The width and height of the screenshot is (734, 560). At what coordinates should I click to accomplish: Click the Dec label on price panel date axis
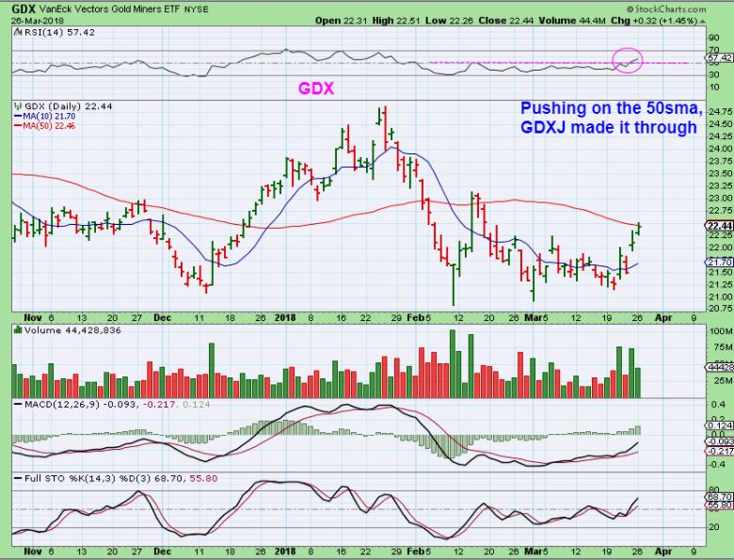162,317
